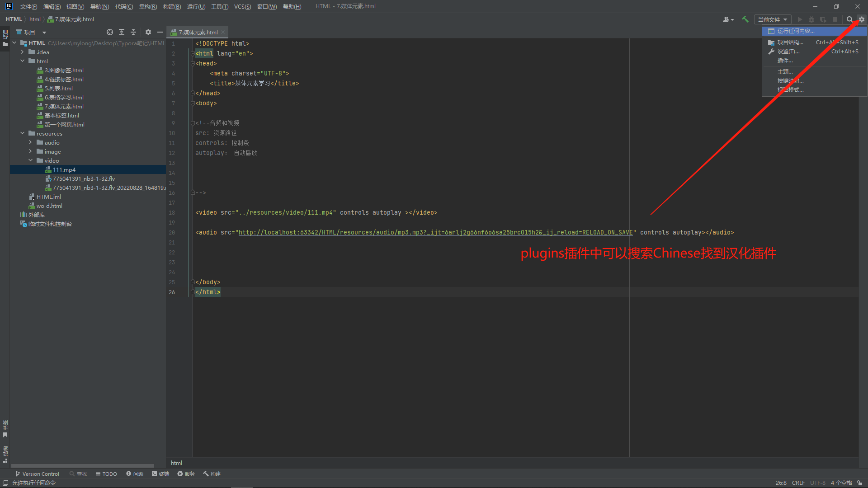Open the Code With Me user icon
The width and height of the screenshot is (868, 488).
coord(728,19)
